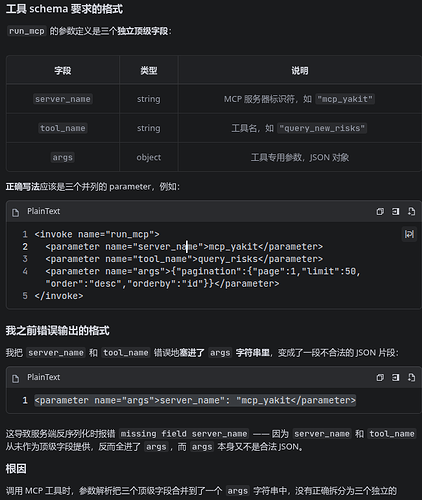The width and height of the screenshot is (422, 500).
Task: Click file icon beside second PlainText label
Action: pos(15,378)
